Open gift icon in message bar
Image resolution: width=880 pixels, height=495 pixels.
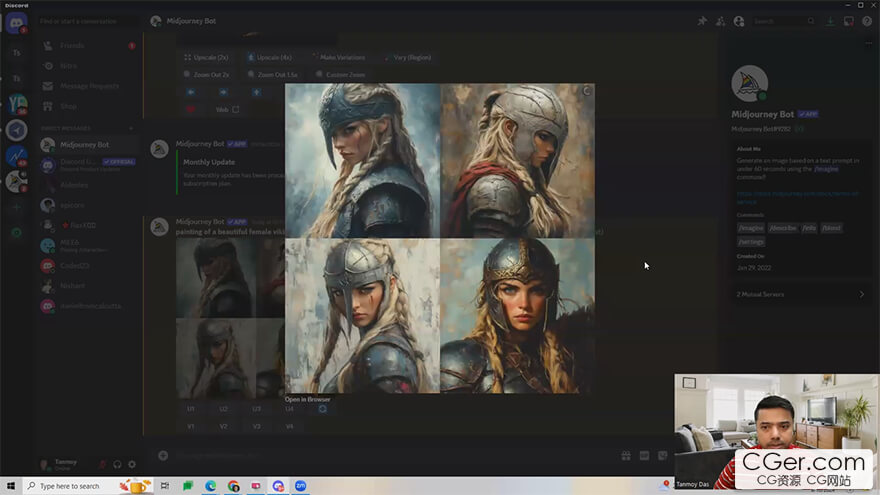click(626, 456)
